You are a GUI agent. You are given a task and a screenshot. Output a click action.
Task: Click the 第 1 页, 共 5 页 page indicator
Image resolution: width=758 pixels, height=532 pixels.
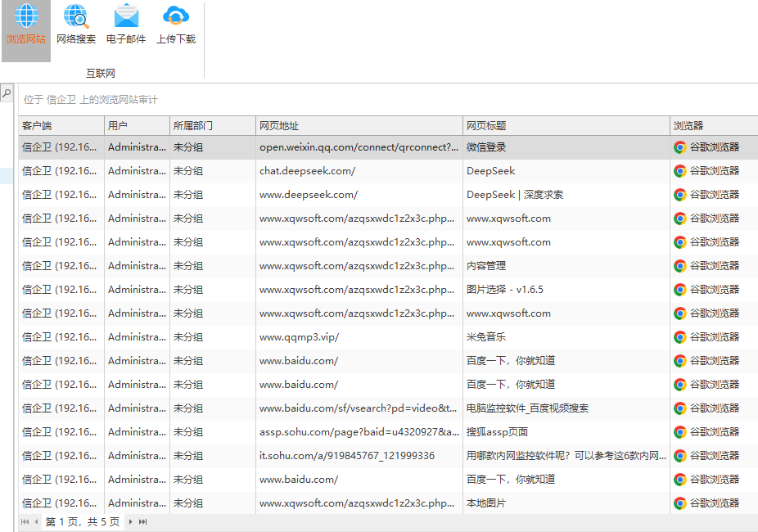pos(83,522)
